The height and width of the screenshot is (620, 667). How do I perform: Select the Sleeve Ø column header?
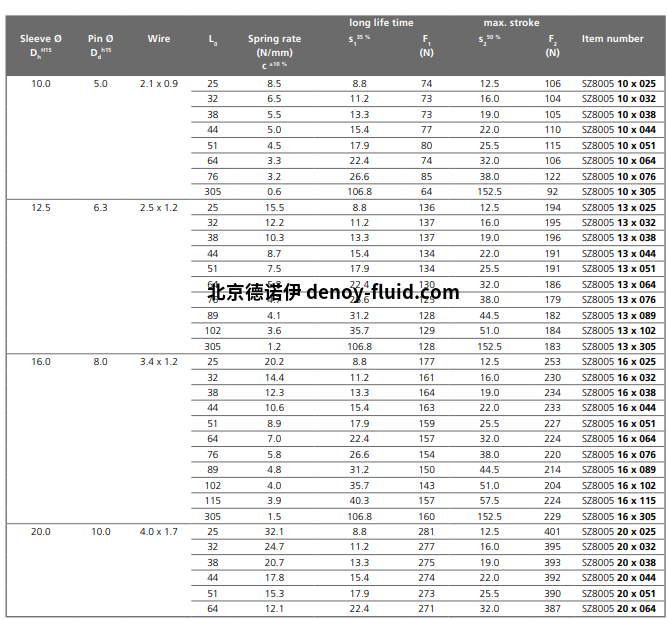(40, 45)
